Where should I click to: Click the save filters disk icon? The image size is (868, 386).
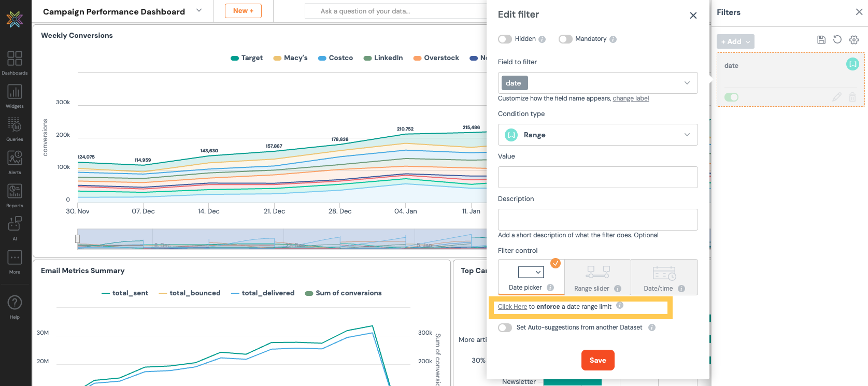tap(821, 40)
